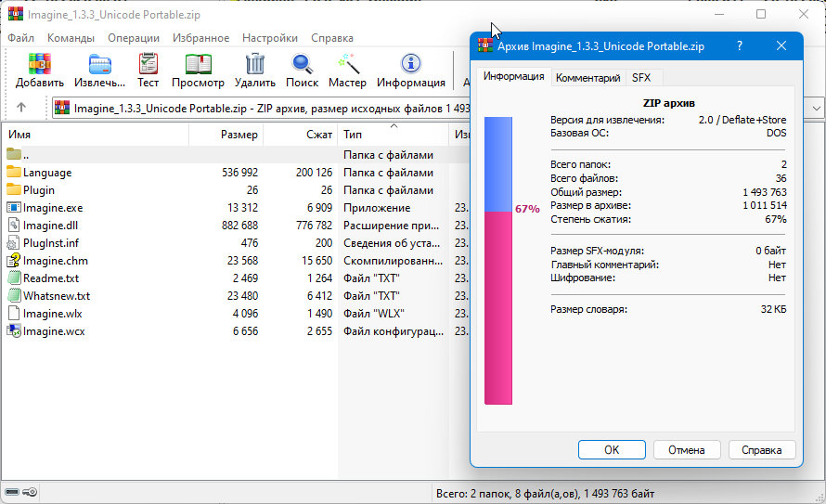
Task: Click the 'Размер словаря' 32 КБ value
Action: click(773, 309)
